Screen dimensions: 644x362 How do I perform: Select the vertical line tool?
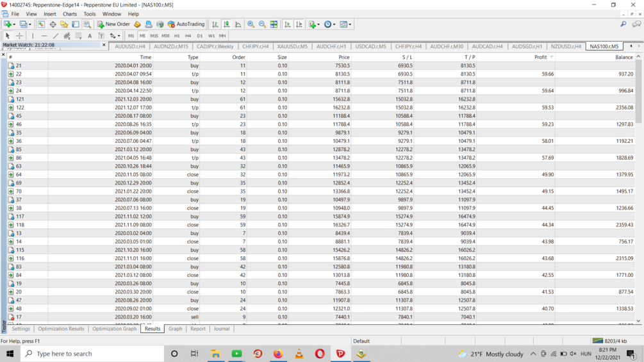(x=33, y=36)
